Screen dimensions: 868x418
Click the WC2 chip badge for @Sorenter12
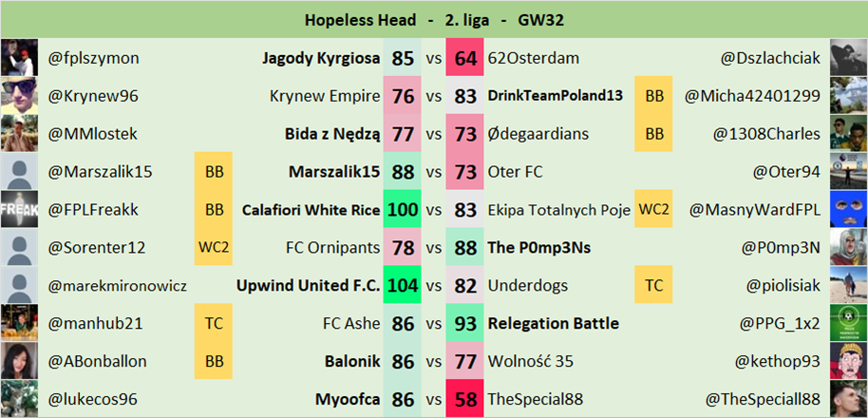[x=214, y=247]
